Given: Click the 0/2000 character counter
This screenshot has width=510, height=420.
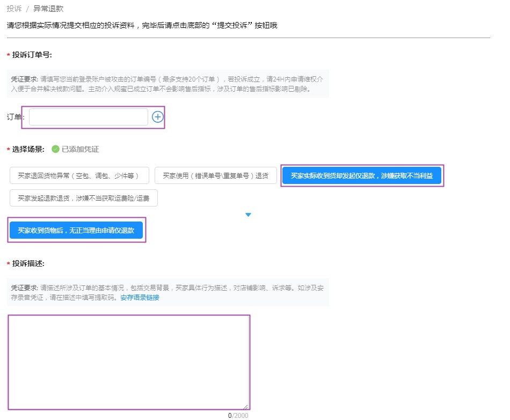Looking at the screenshot, I should click(x=238, y=416).
